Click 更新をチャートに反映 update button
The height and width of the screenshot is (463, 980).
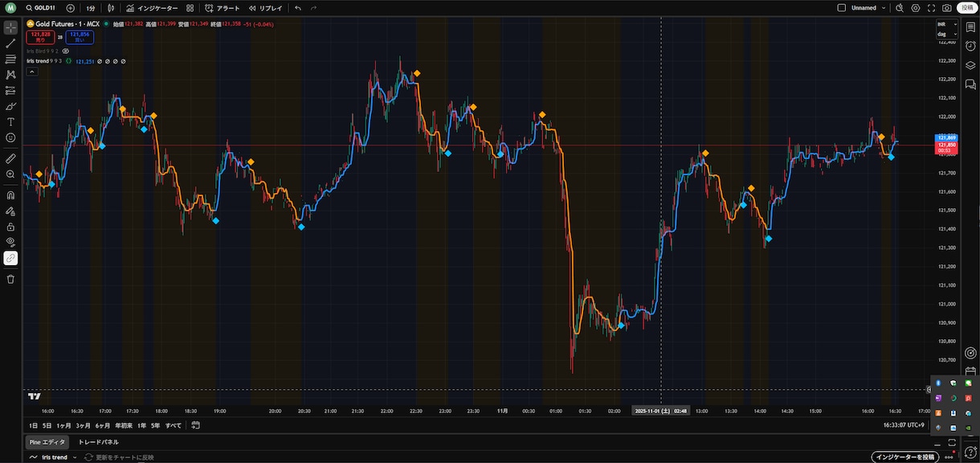pos(119,457)
